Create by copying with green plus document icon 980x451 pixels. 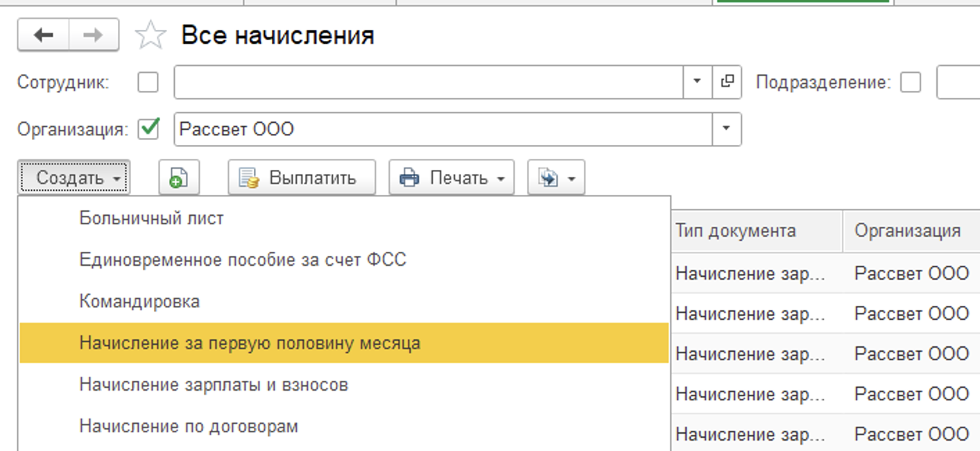[179, 178]
